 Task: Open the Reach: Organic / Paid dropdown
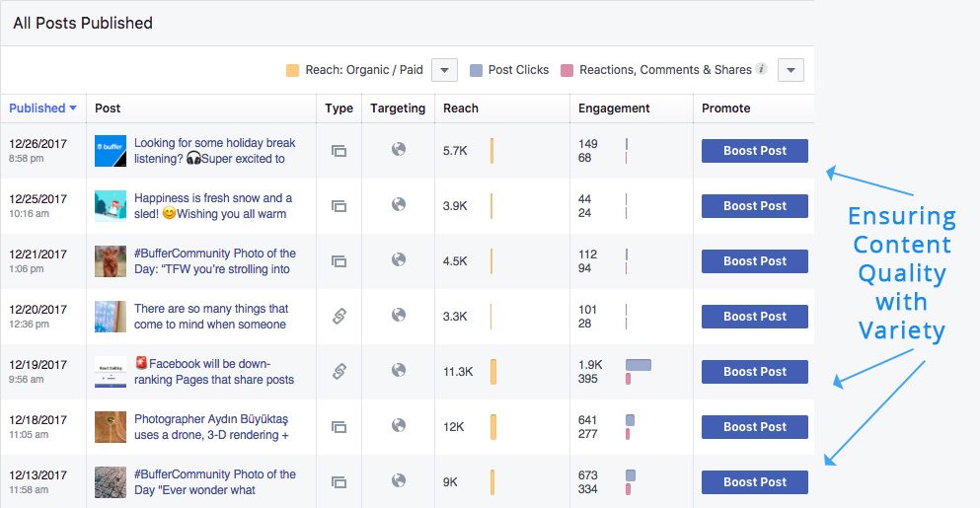[x=445, y=70]
